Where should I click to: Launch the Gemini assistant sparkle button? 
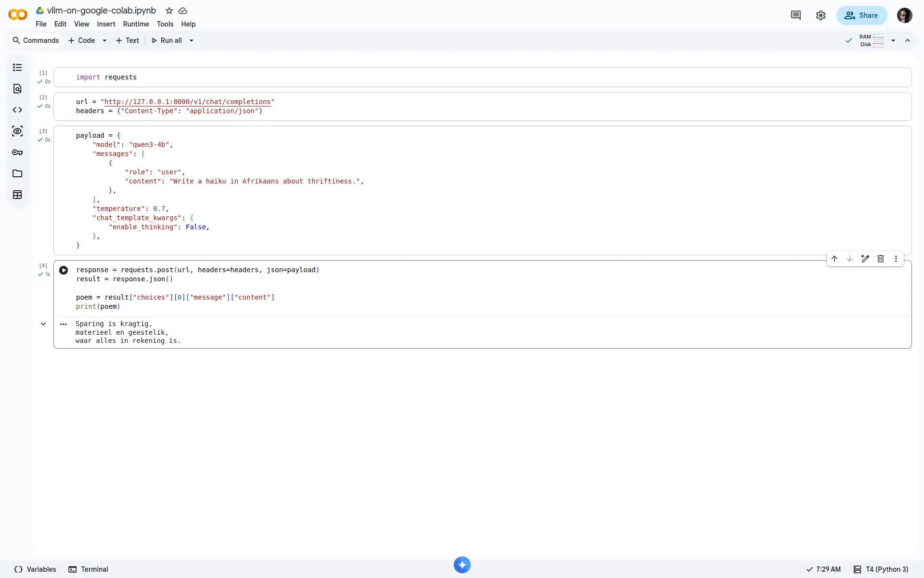pyautogui.click(x=462, y=565)
